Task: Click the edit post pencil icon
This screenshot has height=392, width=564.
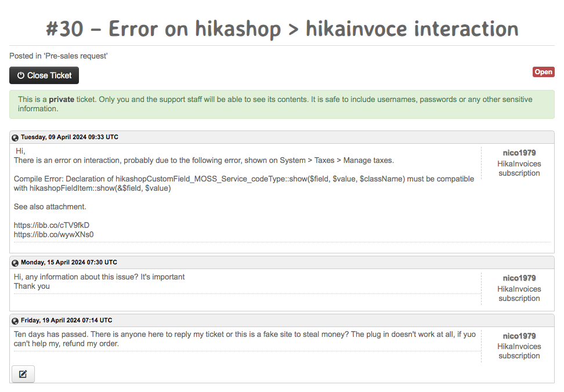Action: click(23, 374)
